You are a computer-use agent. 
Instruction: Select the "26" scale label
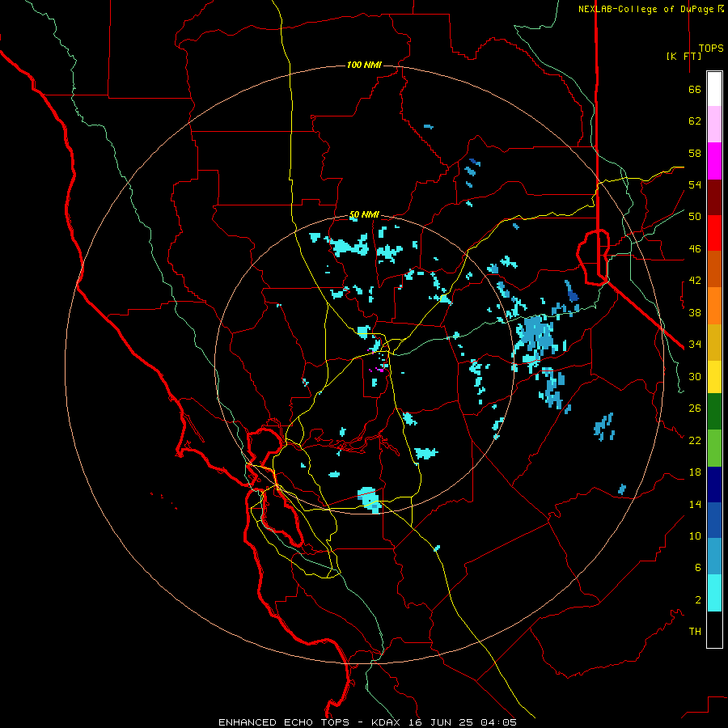pyautogui.click(x=695, y=408)
